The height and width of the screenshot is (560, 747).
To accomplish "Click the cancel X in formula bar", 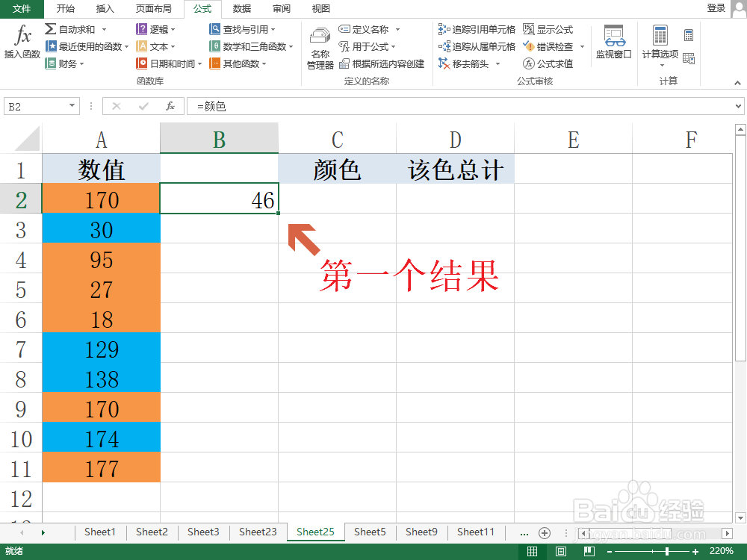I will tap(117, 106).
